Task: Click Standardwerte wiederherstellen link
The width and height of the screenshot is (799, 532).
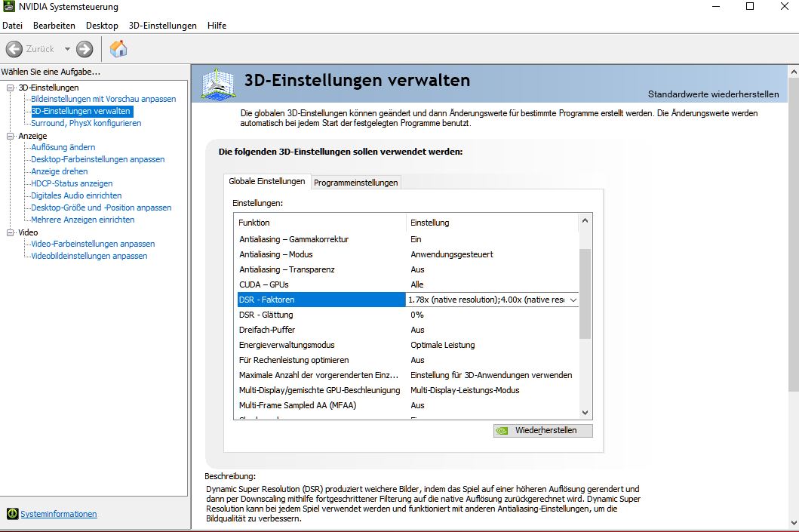Action: [x=714, y=94]
